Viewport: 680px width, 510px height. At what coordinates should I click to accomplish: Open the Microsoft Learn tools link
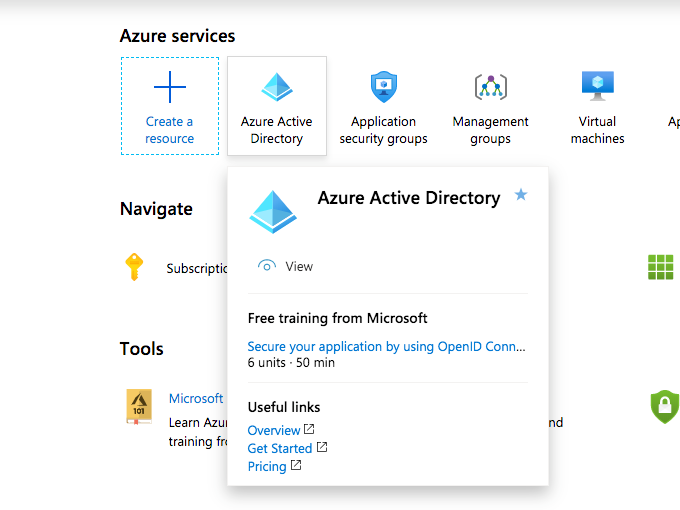[x=196, y=399]
